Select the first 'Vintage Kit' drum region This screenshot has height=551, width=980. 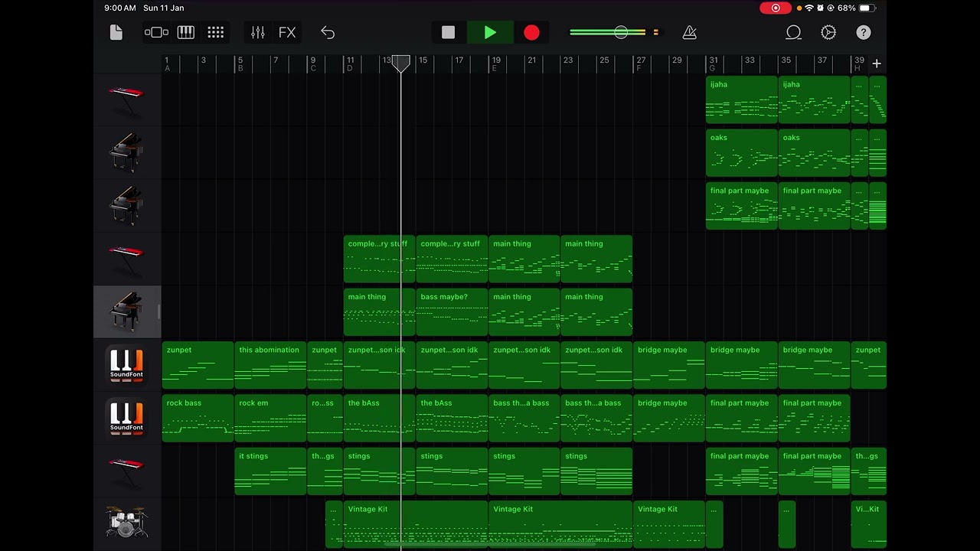(x=415, y=524)
